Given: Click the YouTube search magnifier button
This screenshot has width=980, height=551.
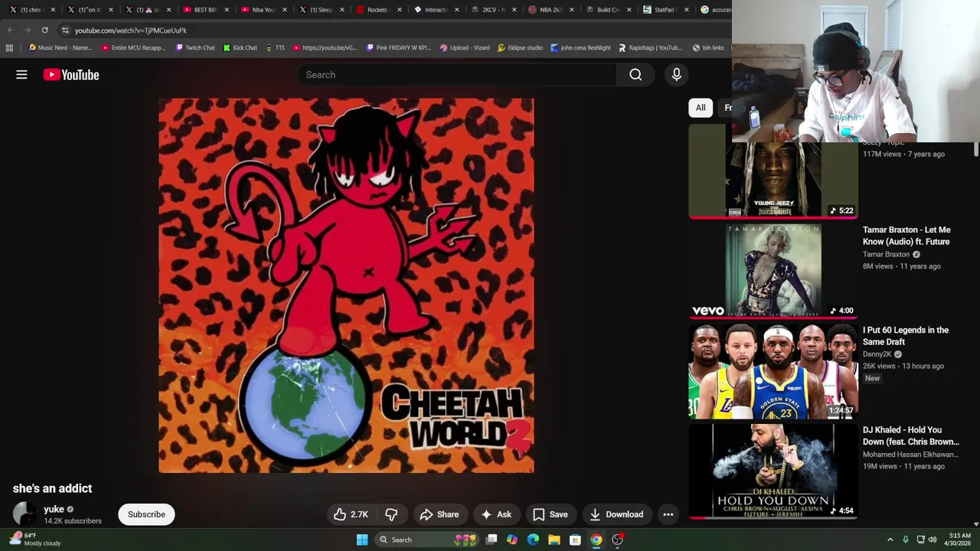Looking at the screenshot, I should [x=635, y=74].
